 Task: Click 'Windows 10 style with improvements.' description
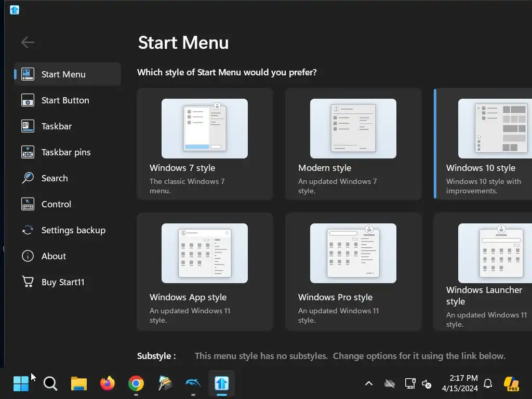pos(484,186)
